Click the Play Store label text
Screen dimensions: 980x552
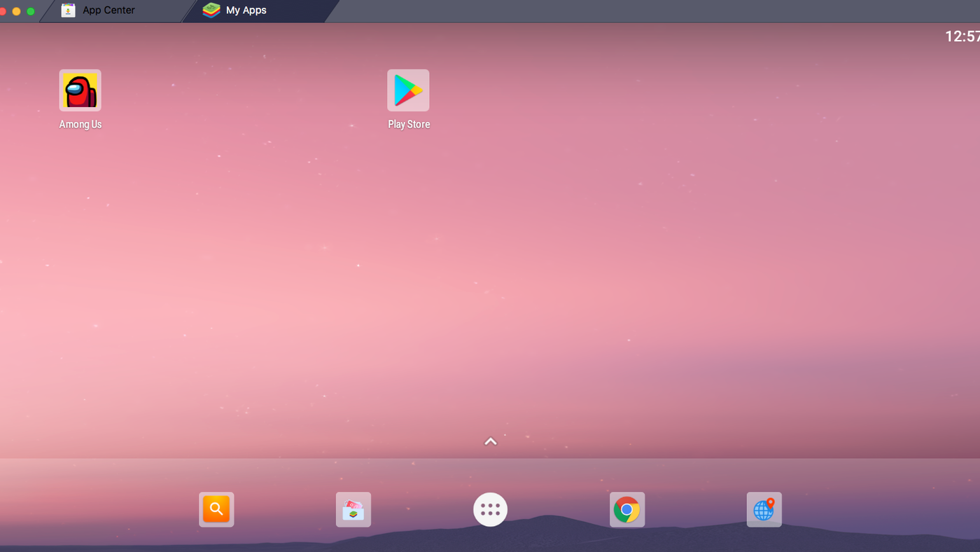click(409, 125)
